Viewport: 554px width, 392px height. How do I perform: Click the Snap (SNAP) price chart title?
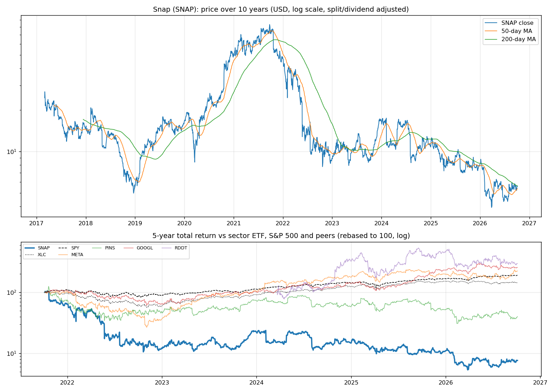281,9
